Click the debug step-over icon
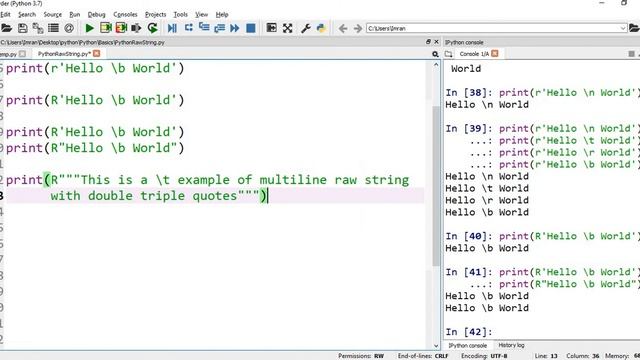 click(188, 28)
